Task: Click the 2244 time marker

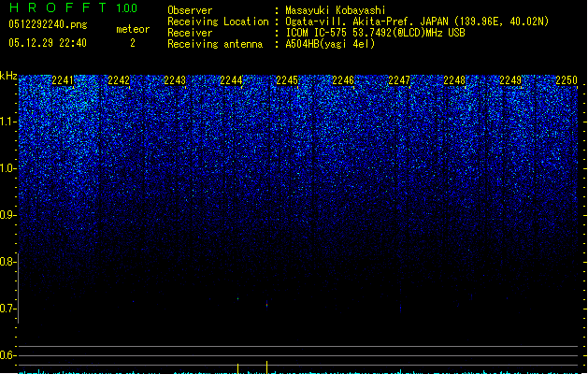Action: (231, 80)
